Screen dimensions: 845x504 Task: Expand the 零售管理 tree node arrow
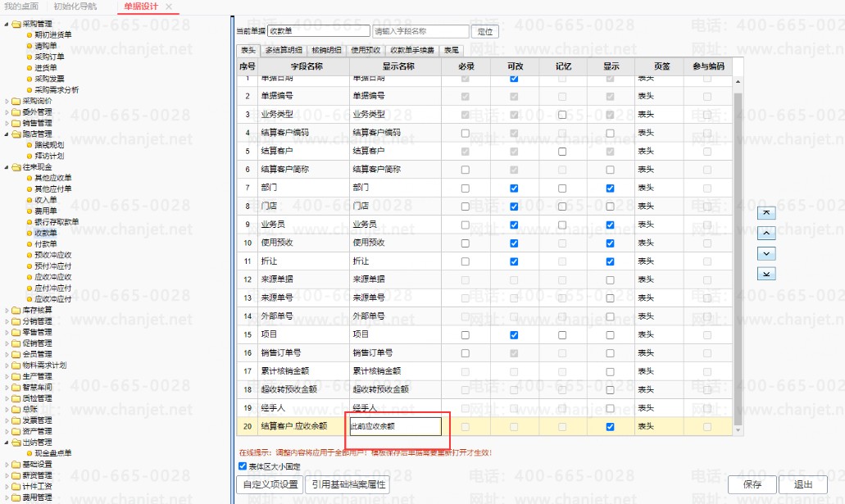tap(7, 332)
